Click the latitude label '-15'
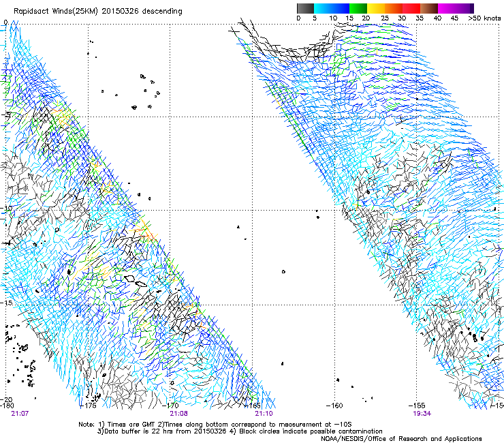This screenshot has height=443, width=504. coord(6,303)
